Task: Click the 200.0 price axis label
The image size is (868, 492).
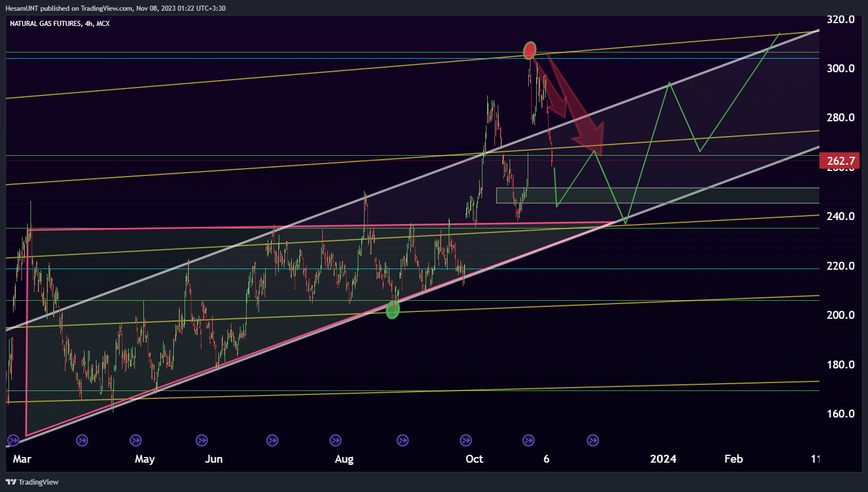Action: [841, 315]
